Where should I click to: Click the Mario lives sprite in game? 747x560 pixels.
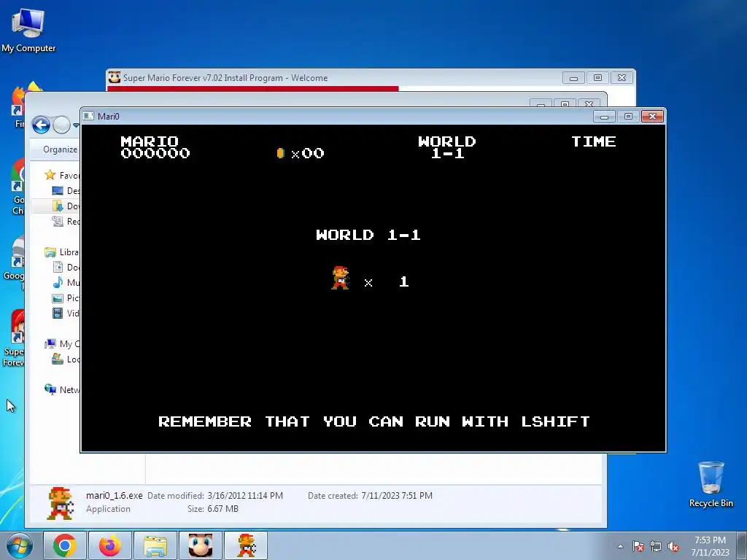tap(340, 278)
